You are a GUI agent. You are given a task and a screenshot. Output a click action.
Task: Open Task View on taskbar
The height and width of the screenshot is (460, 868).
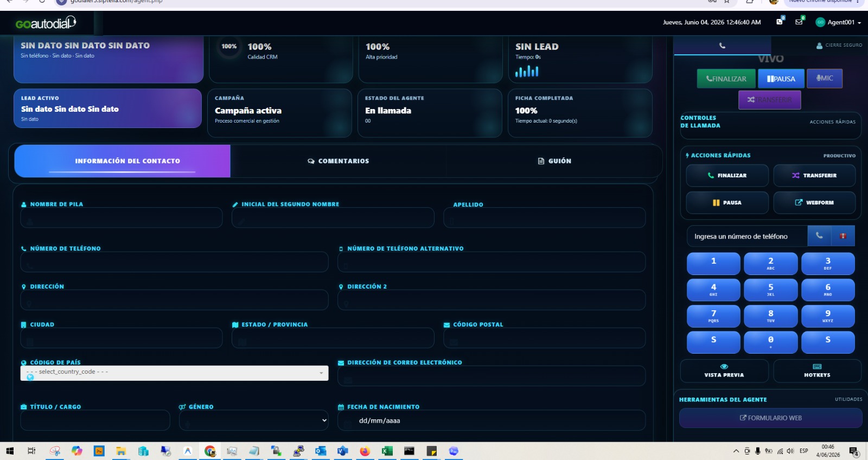[x=31, y=451]
